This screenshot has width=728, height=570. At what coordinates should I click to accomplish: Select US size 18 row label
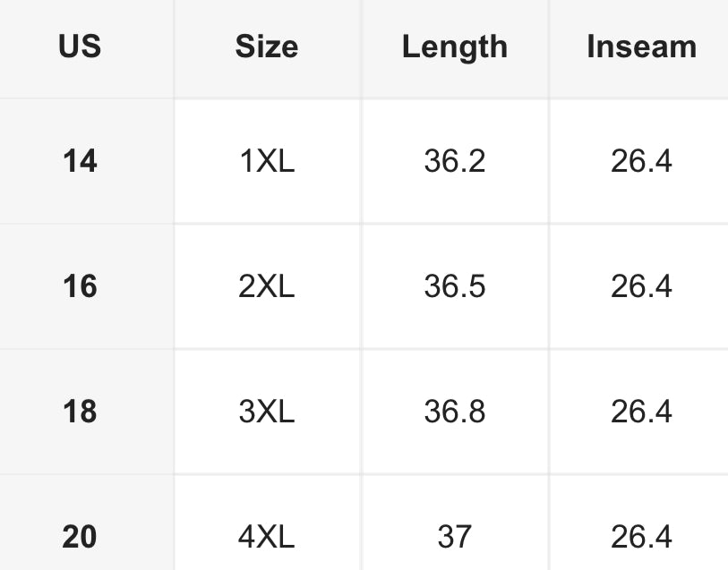80,412
